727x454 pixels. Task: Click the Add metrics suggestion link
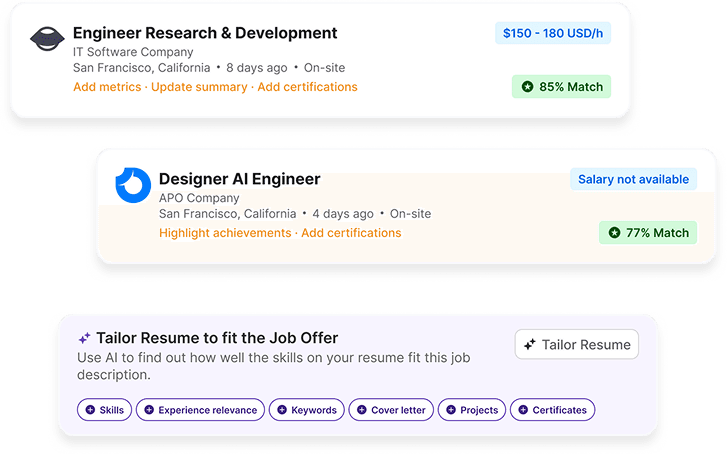pos(108,87)
